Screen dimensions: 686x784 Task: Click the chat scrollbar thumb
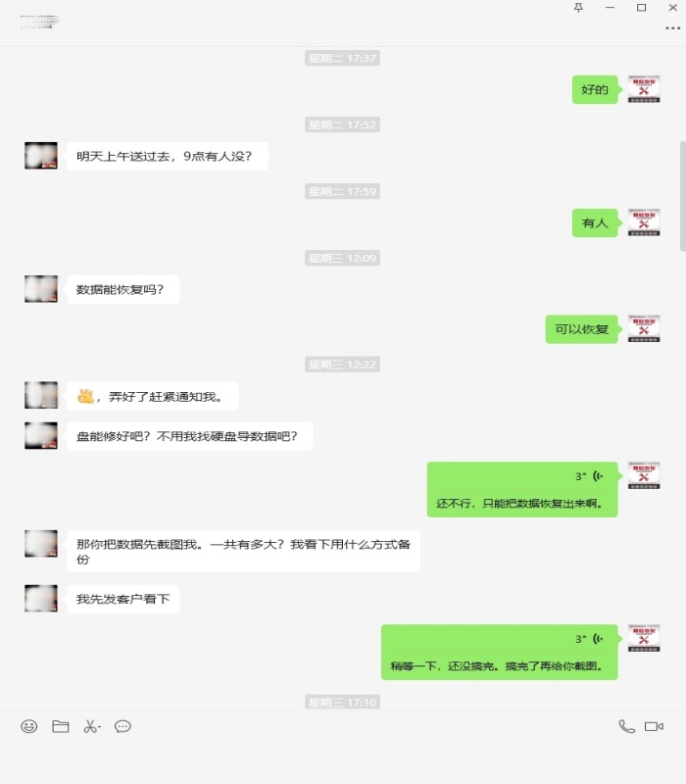tap(682, 195)
